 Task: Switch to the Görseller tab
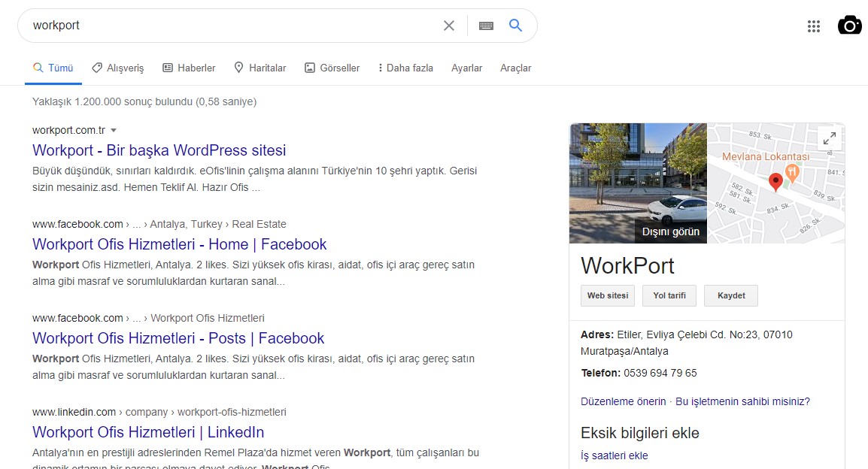(x=332, y=68)
